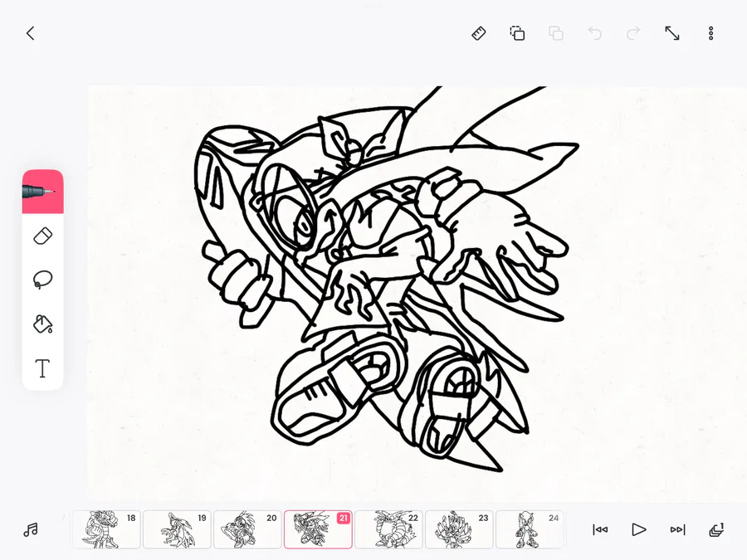747x560 pixels.
Task: Select the active frame 21 thumbnail
Action: pyautogui.click(x=318, y=529)
